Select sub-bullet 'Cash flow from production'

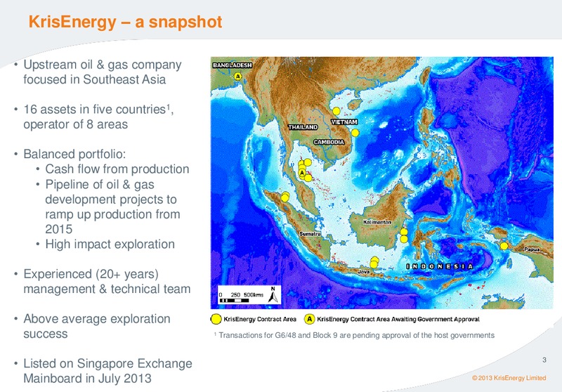[117, 169]
